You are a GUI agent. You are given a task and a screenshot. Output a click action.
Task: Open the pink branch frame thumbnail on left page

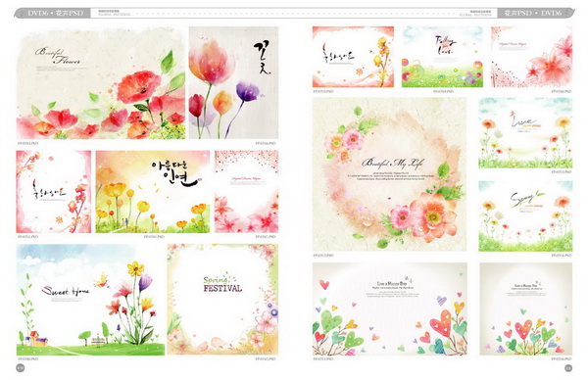tap(54, 192)
